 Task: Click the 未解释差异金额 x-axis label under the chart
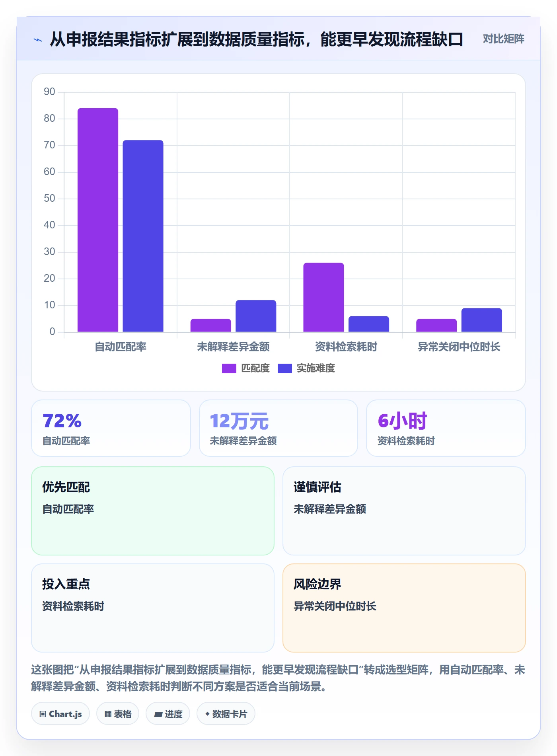[234, 347]
